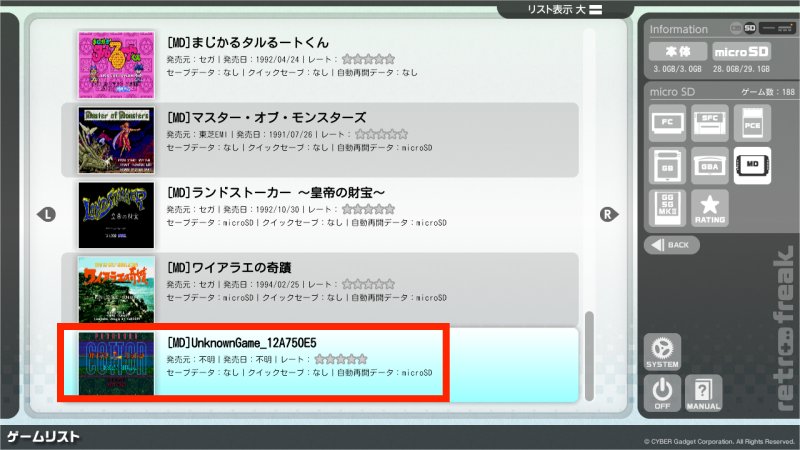Screen dimensions: 800x450
Task: Rate UnknownGame_12A750E5 with the stars
Action: tap(341, 359)
